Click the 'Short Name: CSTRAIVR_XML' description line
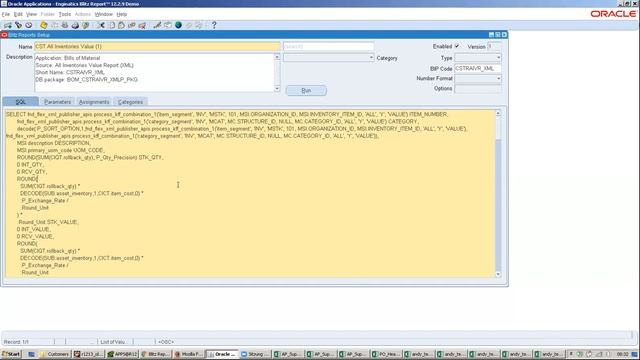Viewport: 640px width, 360px height. pyautogui.click(x=70, y=72)
